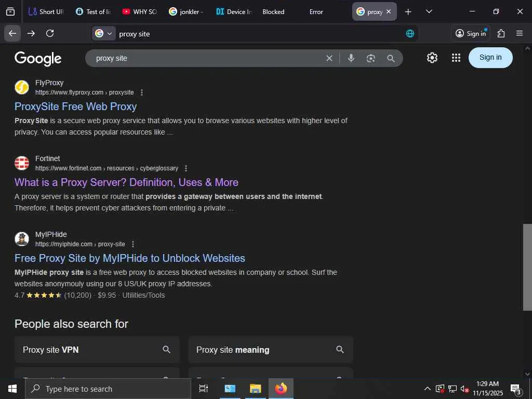The width and height of the screenshot is (532, 399).
Task: Open the Firefox application menu
Action: tap(519, 33)
